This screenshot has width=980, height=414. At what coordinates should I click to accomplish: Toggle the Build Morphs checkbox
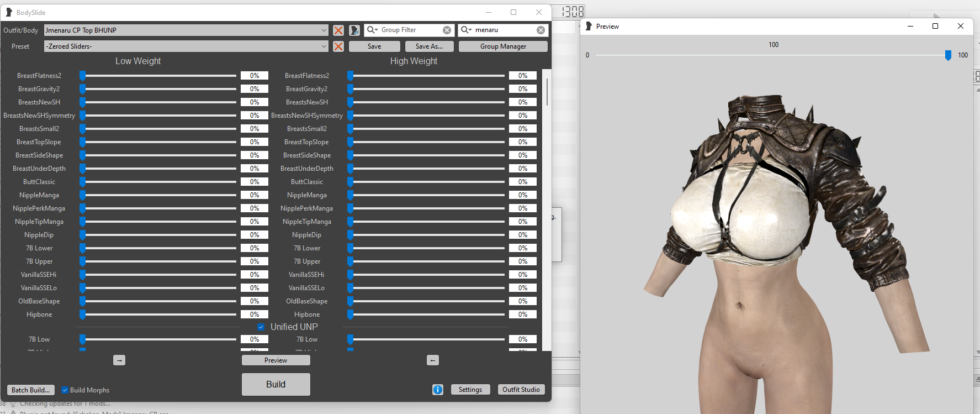click(65, 390)
